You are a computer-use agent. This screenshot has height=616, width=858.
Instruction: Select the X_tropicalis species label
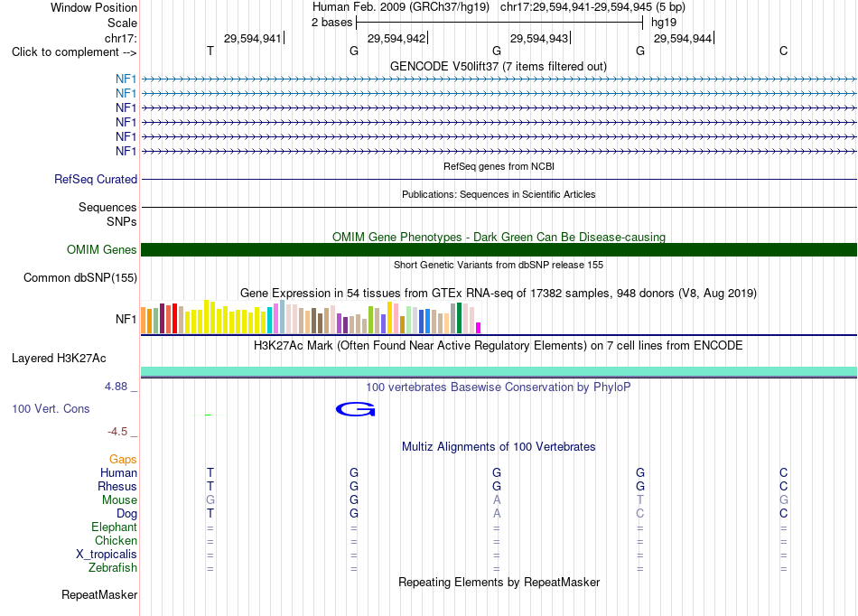(x=107, y=555)
